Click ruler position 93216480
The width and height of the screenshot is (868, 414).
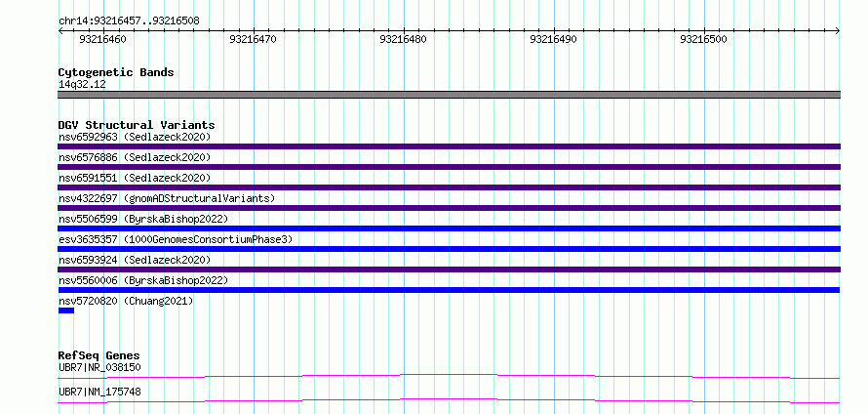tap(404, 39)
